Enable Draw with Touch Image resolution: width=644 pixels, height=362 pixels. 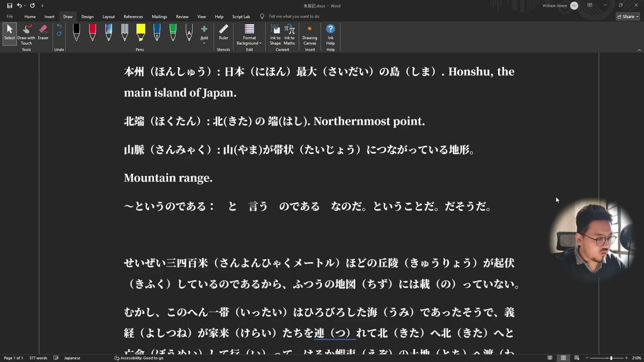(26, 34)
